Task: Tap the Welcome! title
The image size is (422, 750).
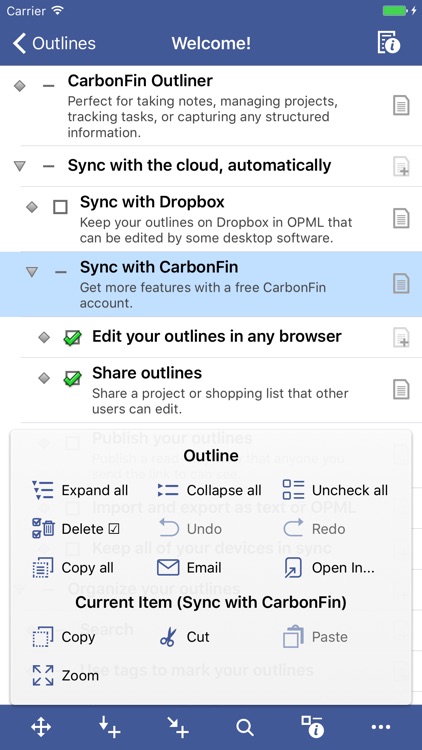Action: (211, 44)
